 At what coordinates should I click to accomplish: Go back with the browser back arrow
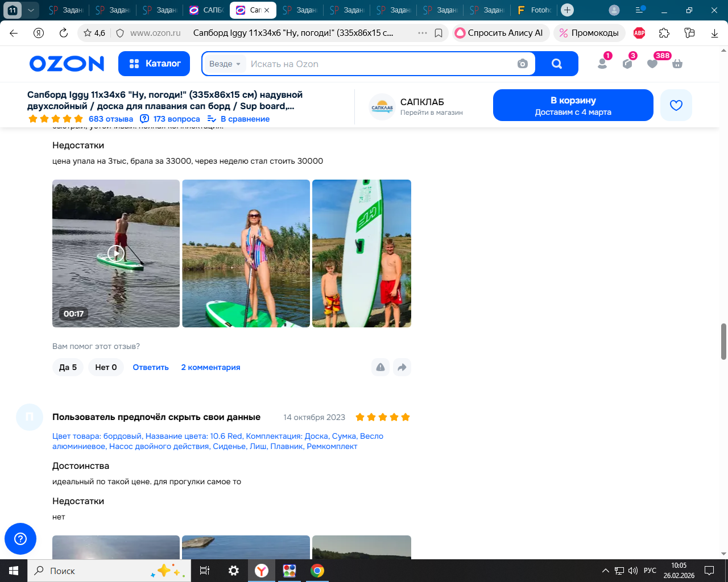(14, 33)
